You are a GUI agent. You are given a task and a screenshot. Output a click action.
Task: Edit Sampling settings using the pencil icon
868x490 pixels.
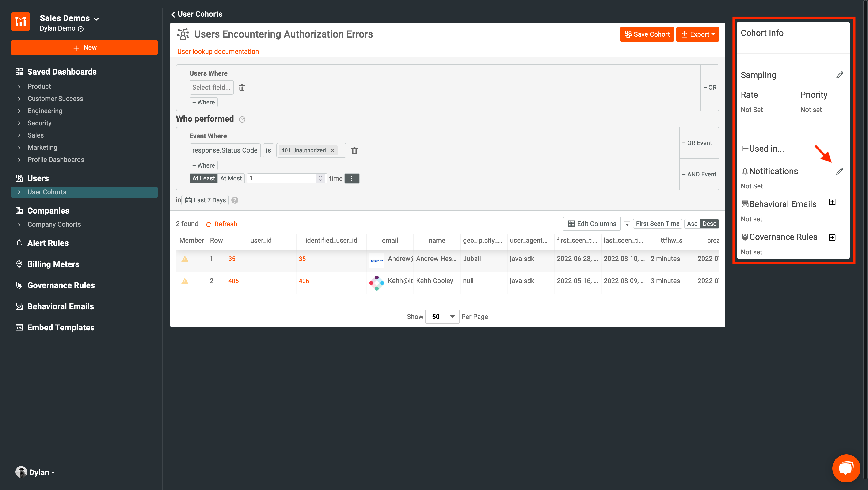coord(840,75)
